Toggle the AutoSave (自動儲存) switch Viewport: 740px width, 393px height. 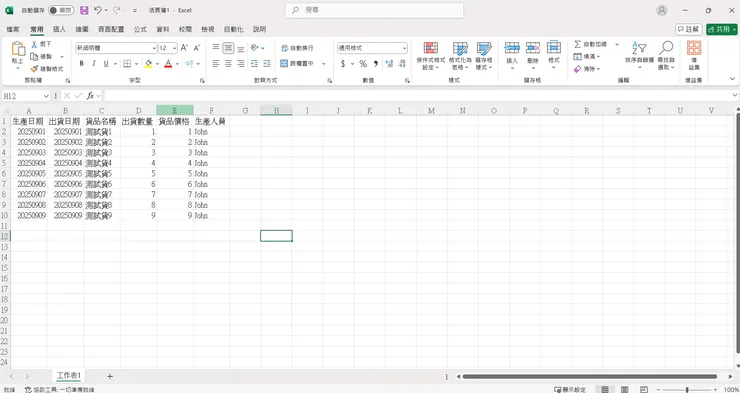tap(61, 10)
